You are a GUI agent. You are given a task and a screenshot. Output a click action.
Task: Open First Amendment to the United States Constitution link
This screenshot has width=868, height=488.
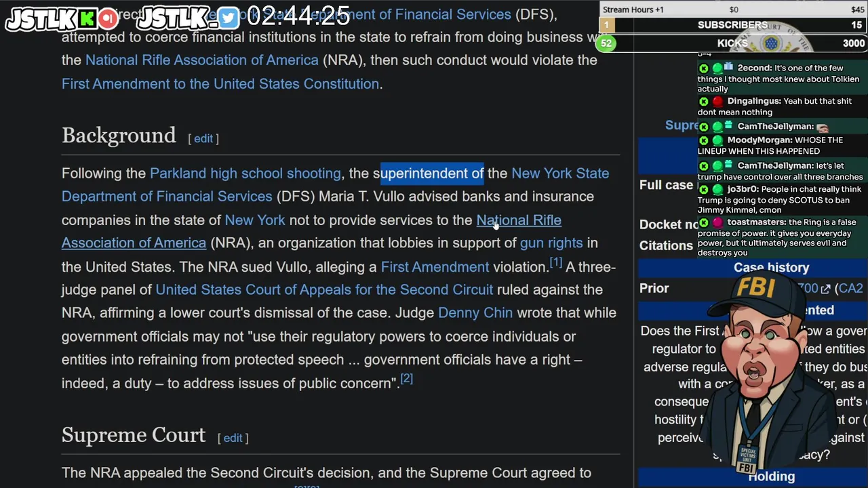pyautogui.click(x=220, y=84)
